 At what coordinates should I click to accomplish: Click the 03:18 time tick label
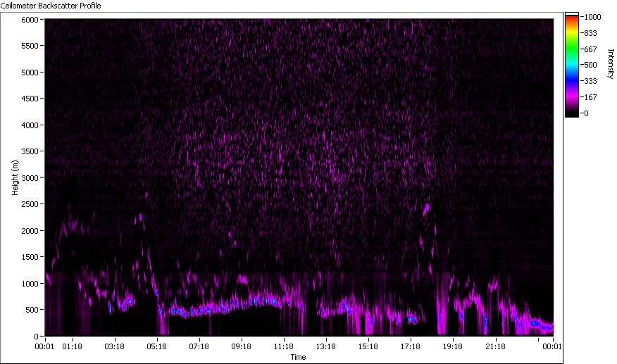coord(115,346)
